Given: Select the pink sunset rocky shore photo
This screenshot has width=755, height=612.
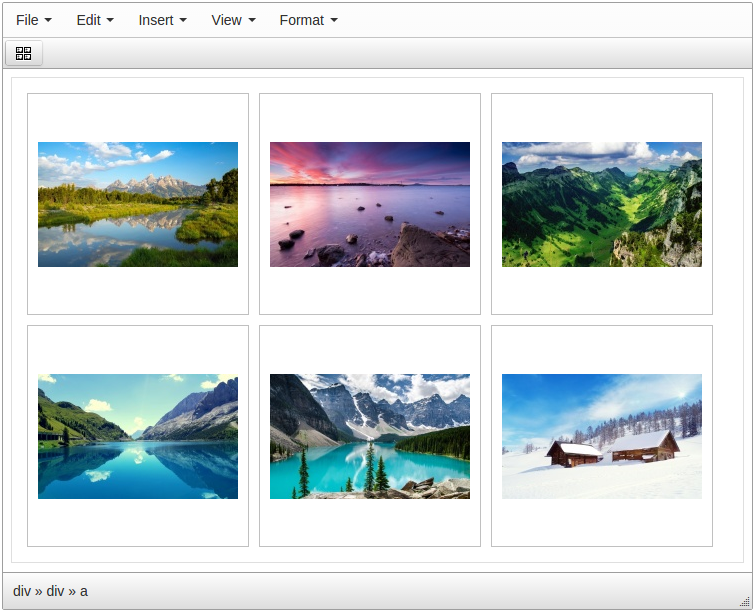Looking at the screenshot, I should click(x=370, y=204).
